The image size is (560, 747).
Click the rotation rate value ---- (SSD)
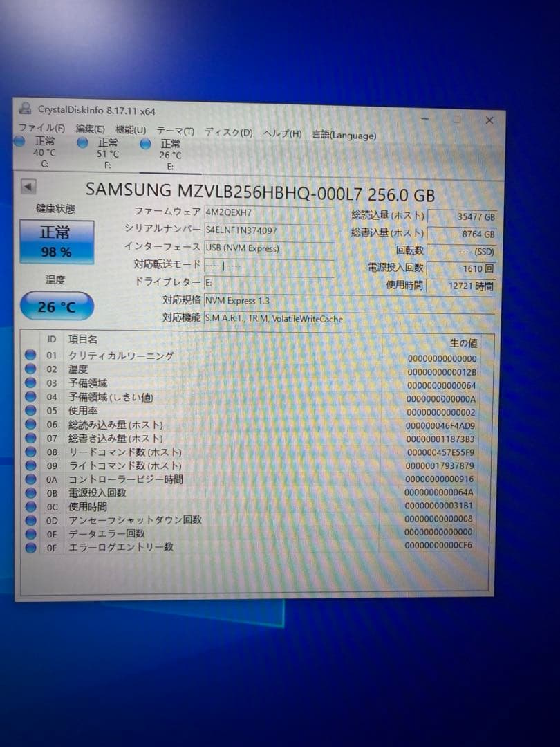pos(463,251)
